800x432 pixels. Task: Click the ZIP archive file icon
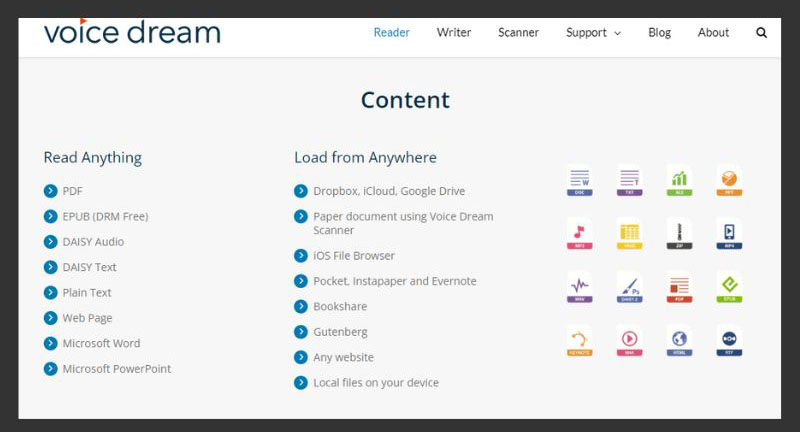(679, 235)
